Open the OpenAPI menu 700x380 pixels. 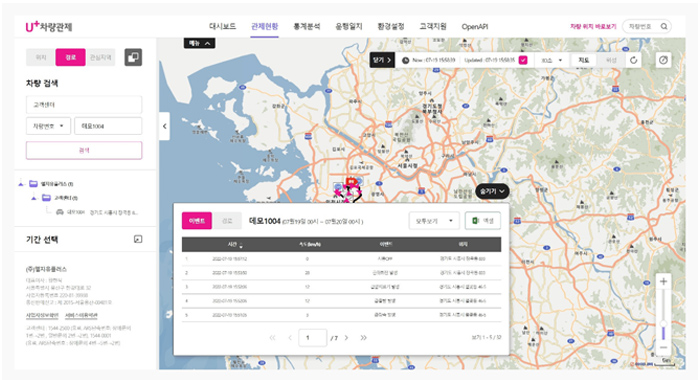pos(475,27)
